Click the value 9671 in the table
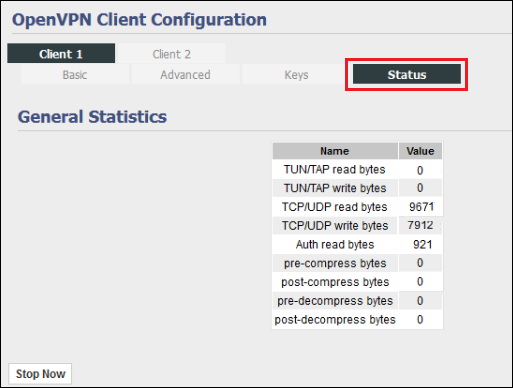 point(422,207)
